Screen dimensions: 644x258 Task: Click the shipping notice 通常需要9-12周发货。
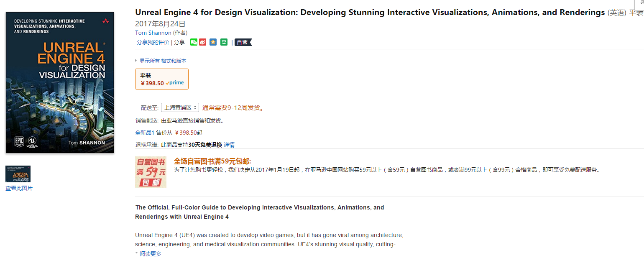(x=233, y=108)
